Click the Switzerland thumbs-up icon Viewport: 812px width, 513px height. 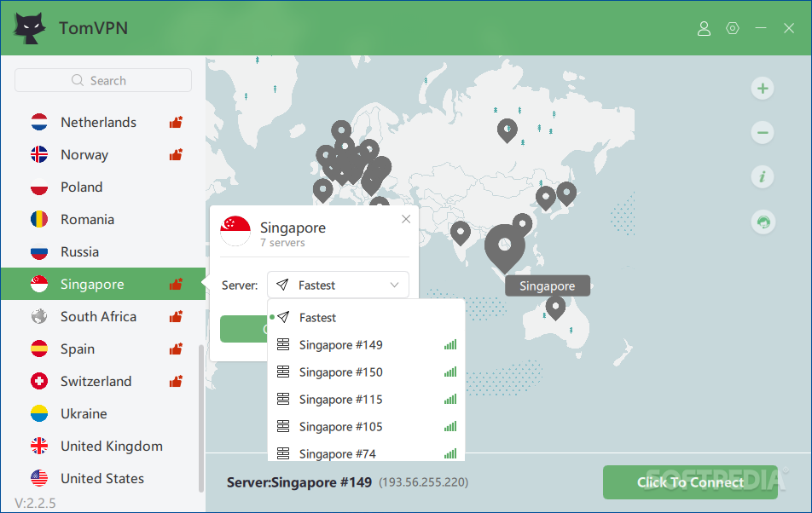coord(176,382)
